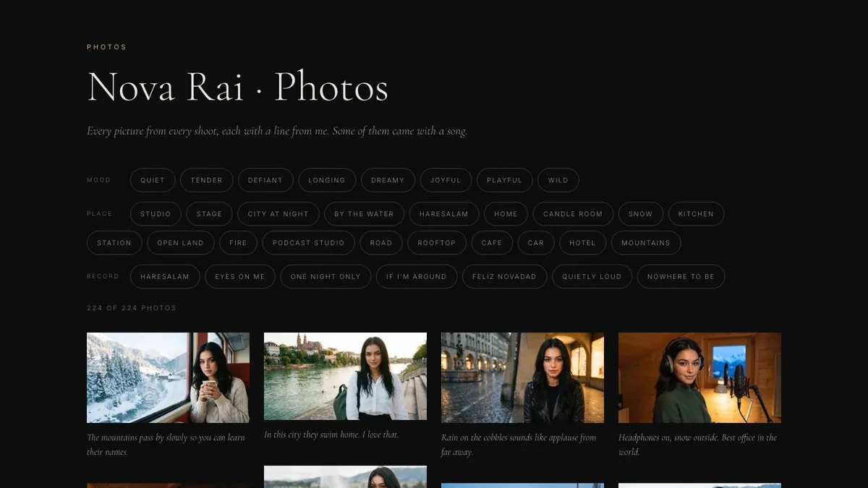The height and width of the screenshot is (488, 868).
Task: Open the riverside white shirt photo
Action: [345, 376]
